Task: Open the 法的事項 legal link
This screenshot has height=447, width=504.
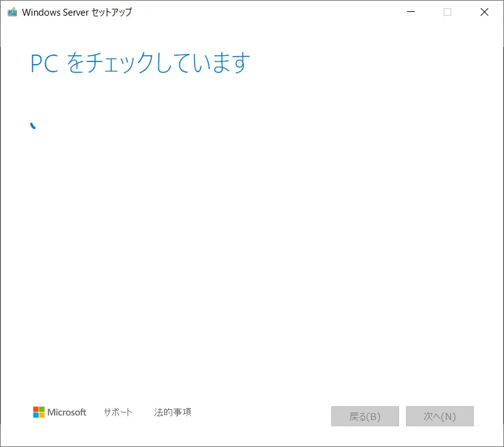Action: coord(173,412)
